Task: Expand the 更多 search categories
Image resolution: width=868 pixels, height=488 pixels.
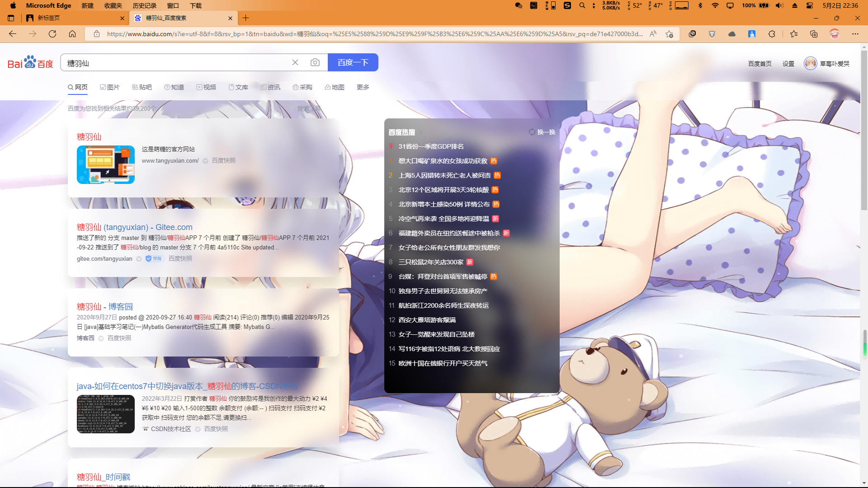Action: 363,87
